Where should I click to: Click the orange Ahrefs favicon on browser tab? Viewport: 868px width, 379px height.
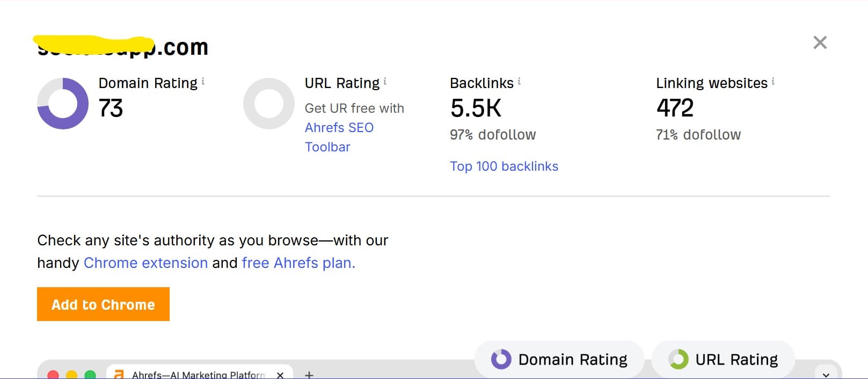coord(119,374)
